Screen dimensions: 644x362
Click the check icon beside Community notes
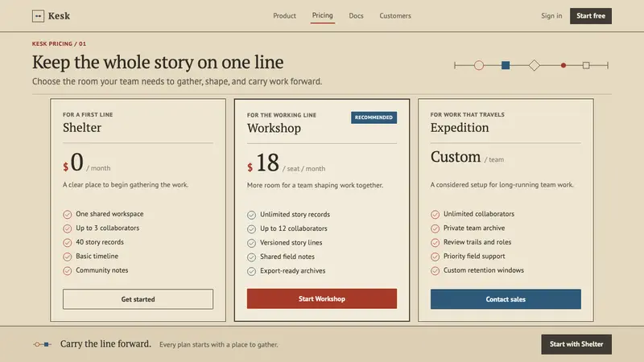pyautogui.click(x=68, y=270)
